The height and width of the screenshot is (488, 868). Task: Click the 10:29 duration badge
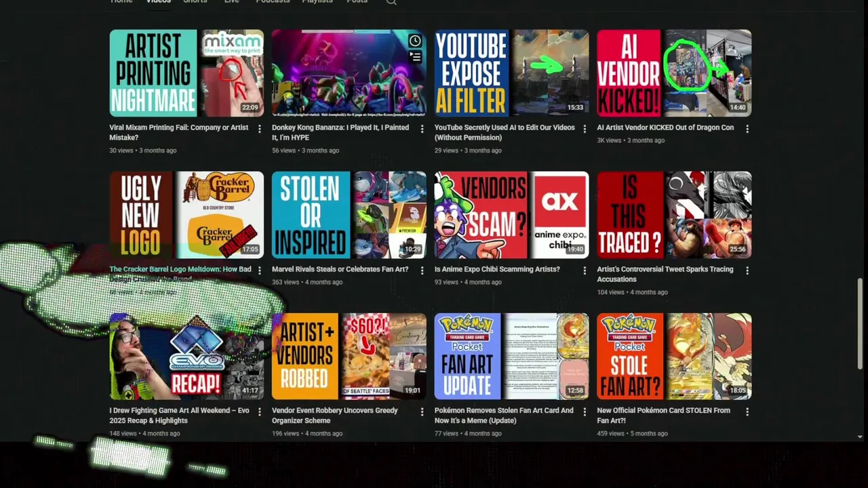pos(412,249)
